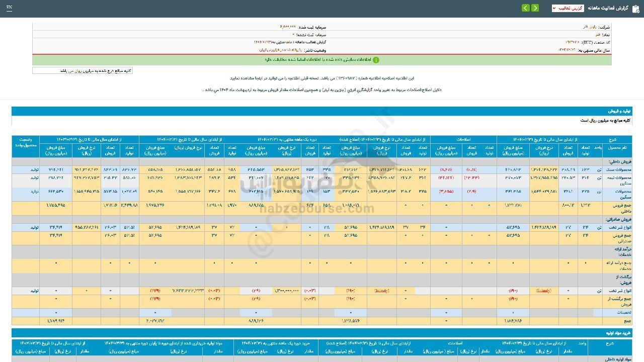The height and width of the screenshot is (362, 644).
Task: Switch language with the EN link
Action: point(10,8)
